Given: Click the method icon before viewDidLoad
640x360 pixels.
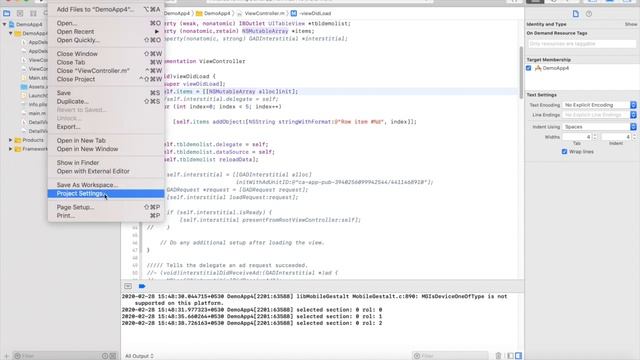Looking at the screenshot, I should (x=293, y=13).
